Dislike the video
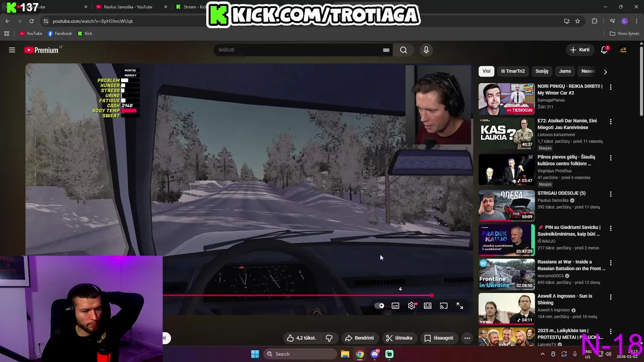 pos(330,338)
